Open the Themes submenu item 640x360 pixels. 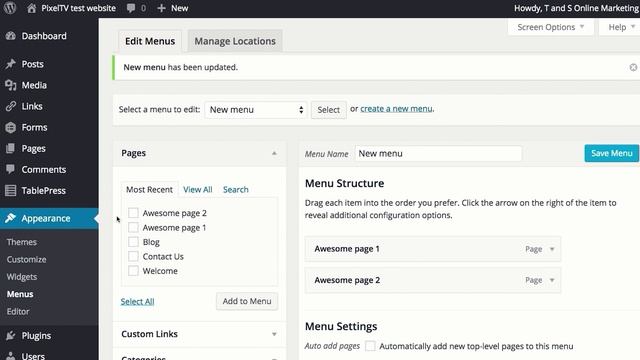(22, 242)
